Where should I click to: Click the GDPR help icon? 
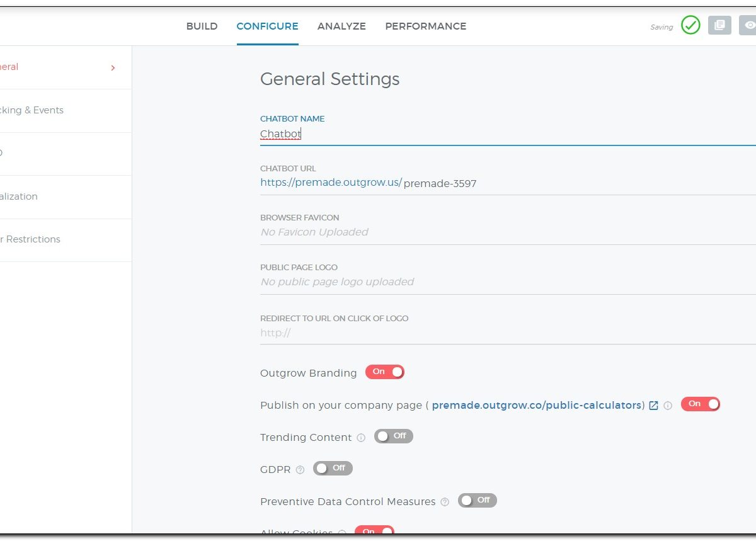[300, 470]
